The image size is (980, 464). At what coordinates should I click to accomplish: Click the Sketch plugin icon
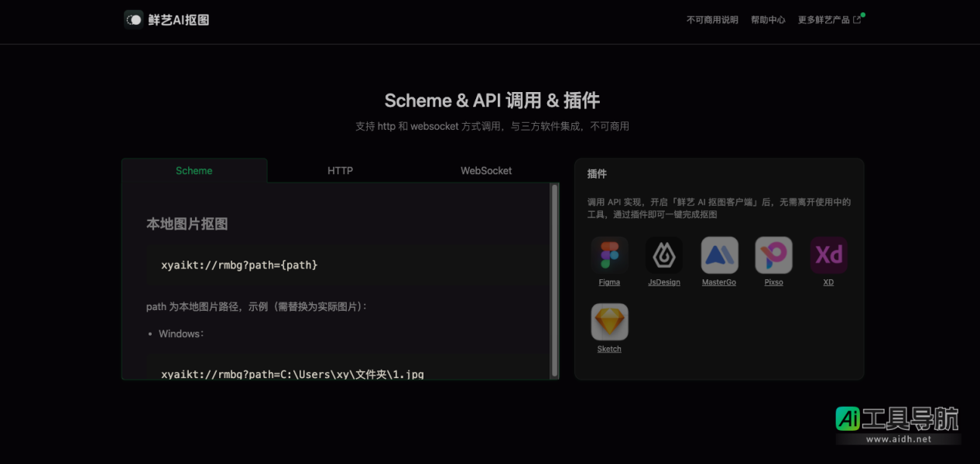point(609,321)
